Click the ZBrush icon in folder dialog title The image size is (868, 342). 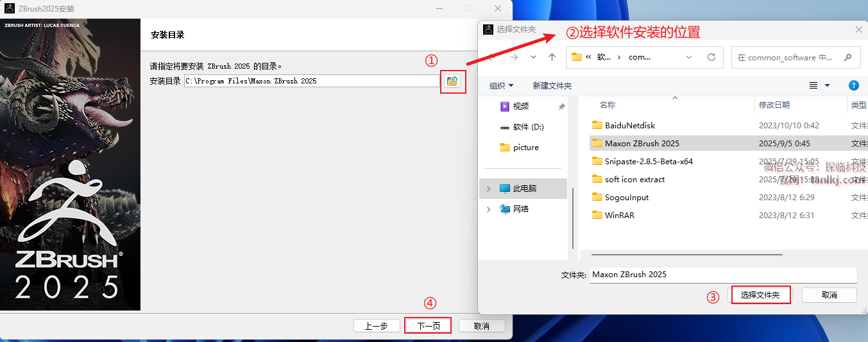[488, 29]
